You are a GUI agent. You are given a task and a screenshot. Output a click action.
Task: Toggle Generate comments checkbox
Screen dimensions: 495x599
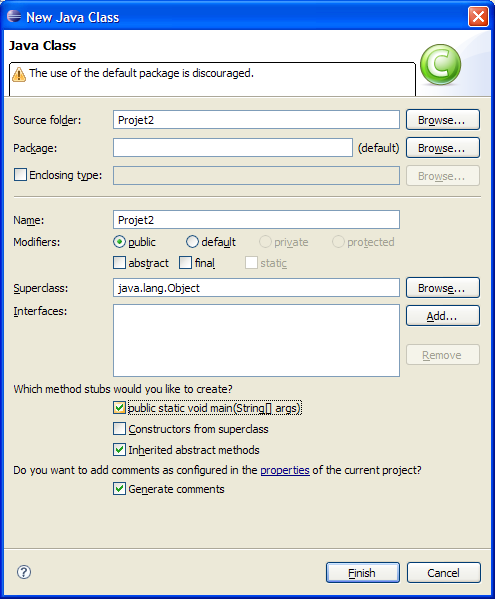tap(119, 489)
